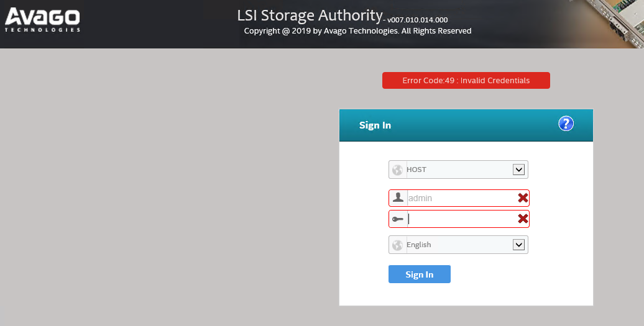Viewport: 644px width, 326px height.
Task: Click the Avago copyright notice text
Action: (x=357, y=31)
